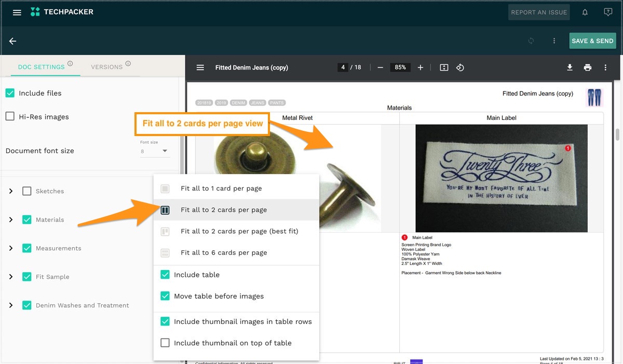Click the page number field showing 4
This screenshot has width=623, height=364.
pos(343,68)
